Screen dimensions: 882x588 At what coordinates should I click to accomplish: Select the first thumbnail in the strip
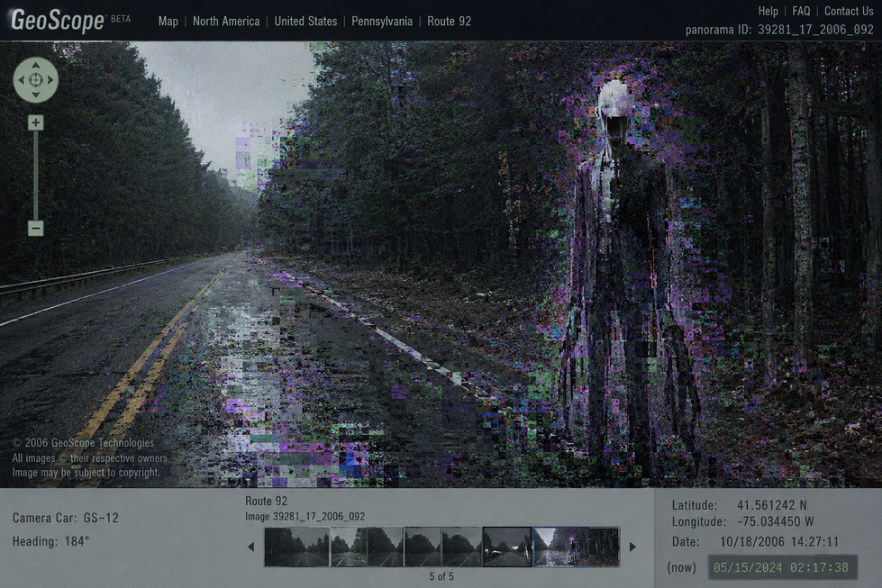(297, 547)
